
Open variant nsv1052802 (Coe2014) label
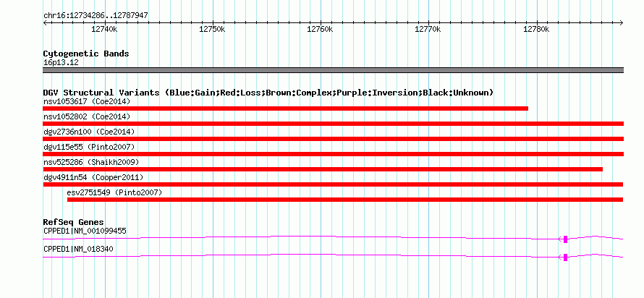pyautogui.click(x=87, y=116)
